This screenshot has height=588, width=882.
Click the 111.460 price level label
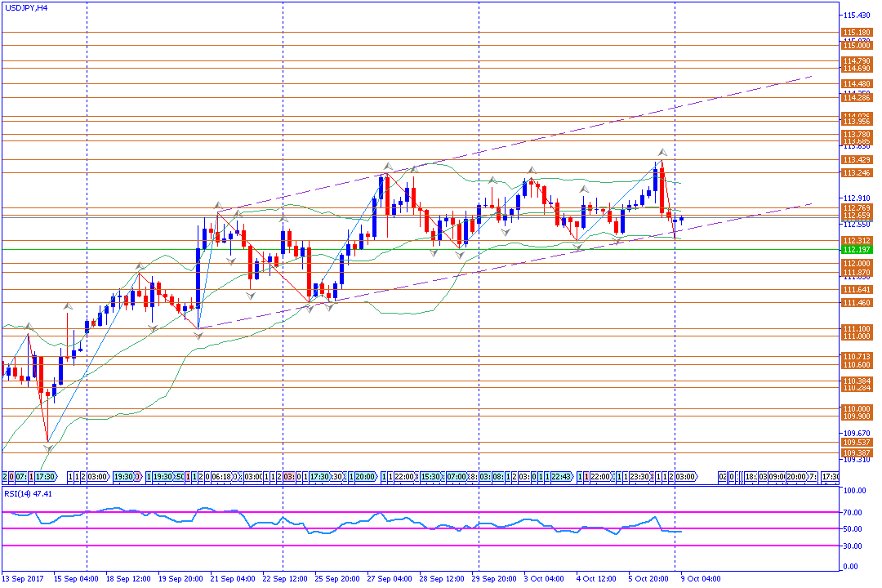pos(857,303)
